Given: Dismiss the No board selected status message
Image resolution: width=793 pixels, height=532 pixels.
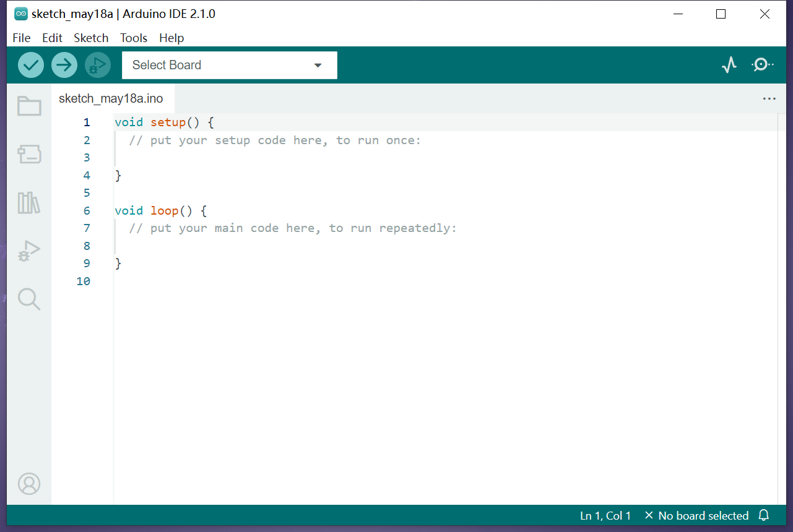Looking at the screenshot, I should (x=649, y=515).
